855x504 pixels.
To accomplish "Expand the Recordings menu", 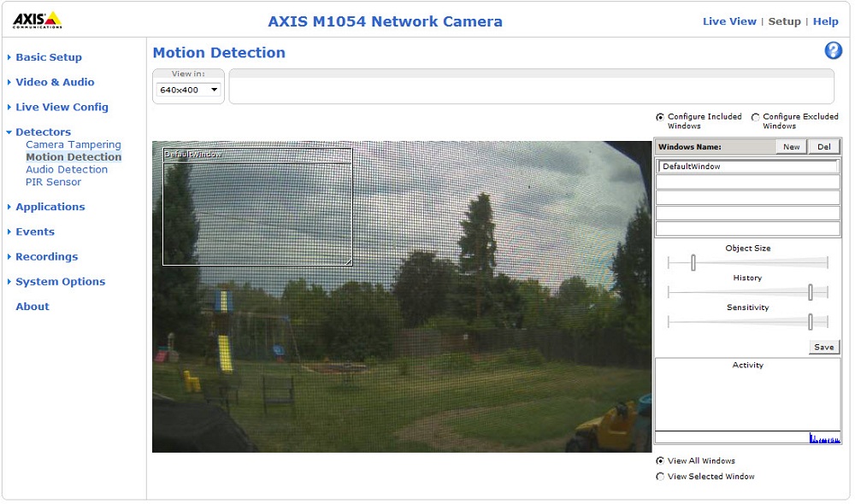I will 46,256.
